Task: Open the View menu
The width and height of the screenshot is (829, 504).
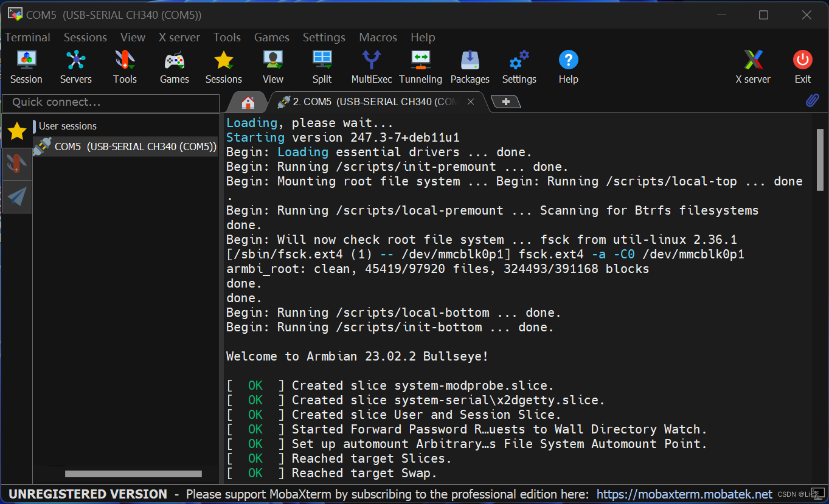Action: [x=133, y=37]
